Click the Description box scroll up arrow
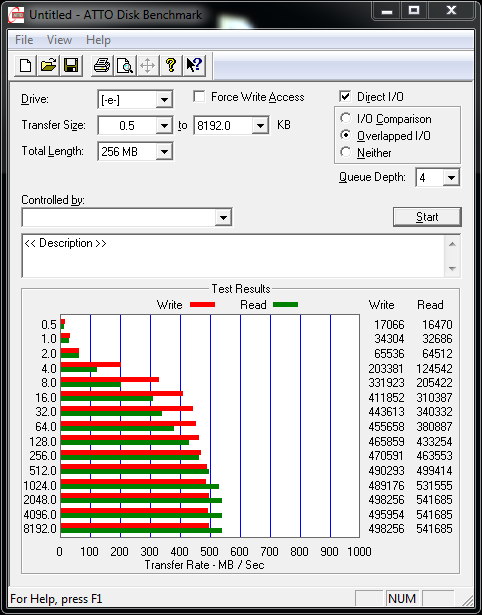Screen dimensions: 482x615 tap(452, 244)
